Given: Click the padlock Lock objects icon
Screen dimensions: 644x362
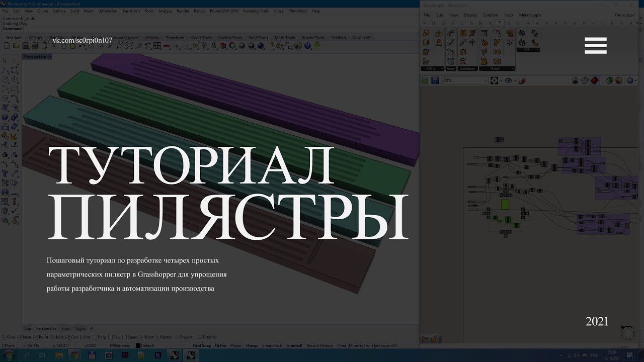Looking at the screenshot, I should (x=213, y=46).
